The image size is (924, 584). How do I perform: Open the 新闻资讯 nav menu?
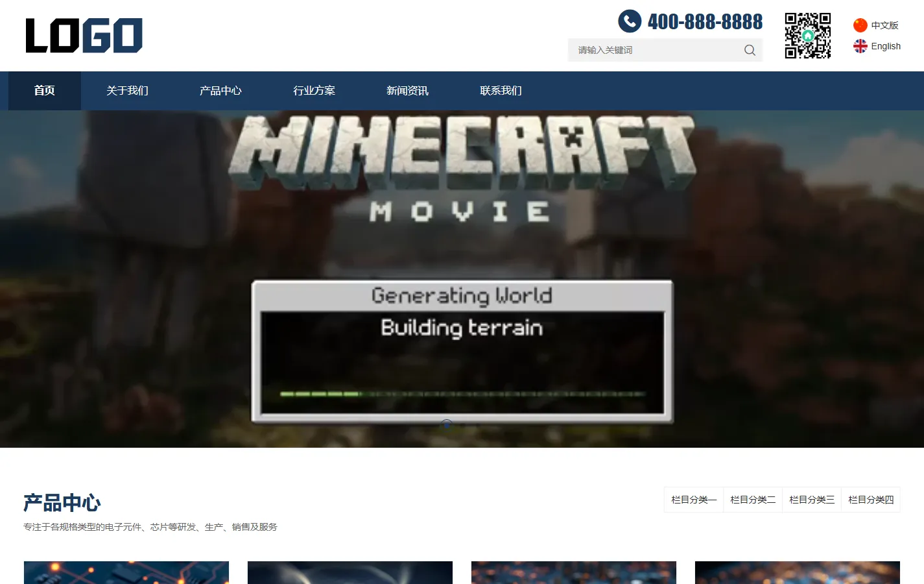pos(407,91)
